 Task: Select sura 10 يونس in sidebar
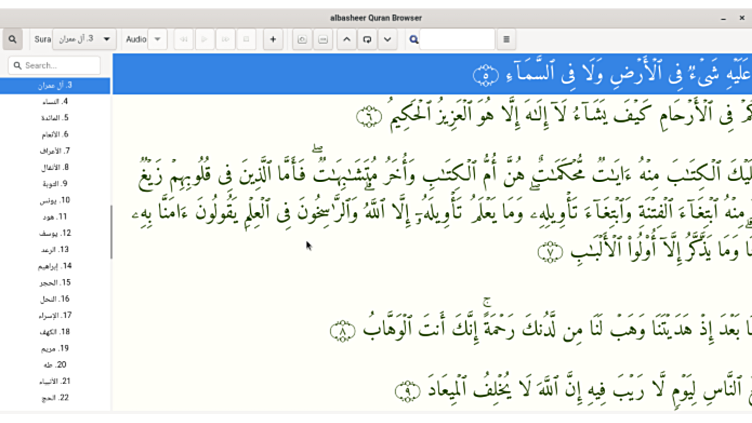tap(55, 200)
